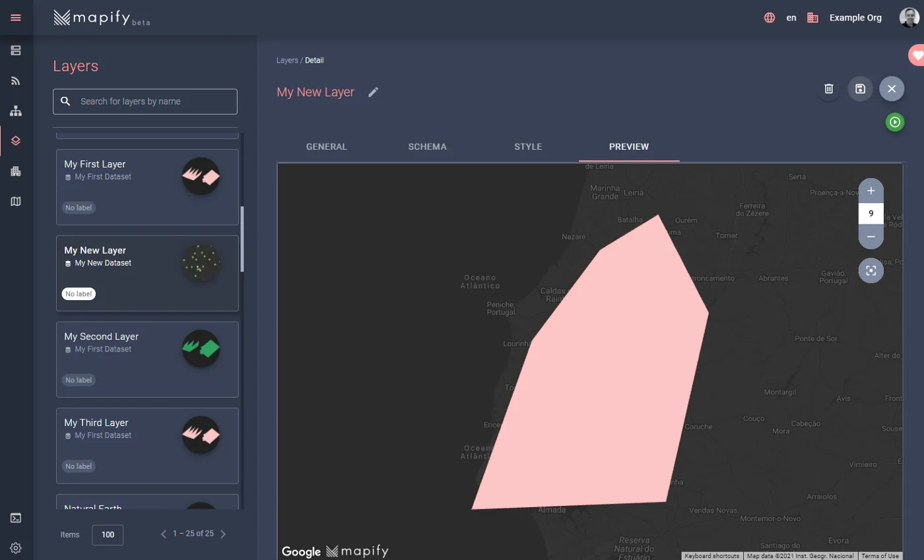Click the My Second Layer green thumbnail

tap(201, 348)
